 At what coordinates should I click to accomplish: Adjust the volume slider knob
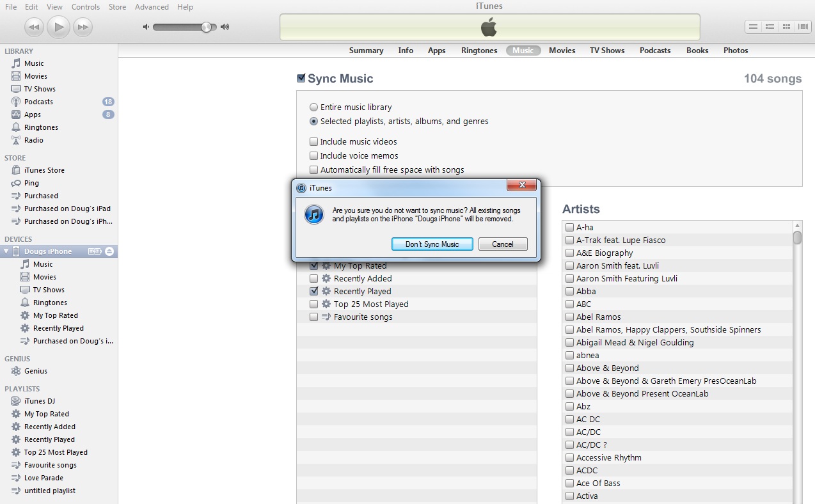tap(206, 27)
